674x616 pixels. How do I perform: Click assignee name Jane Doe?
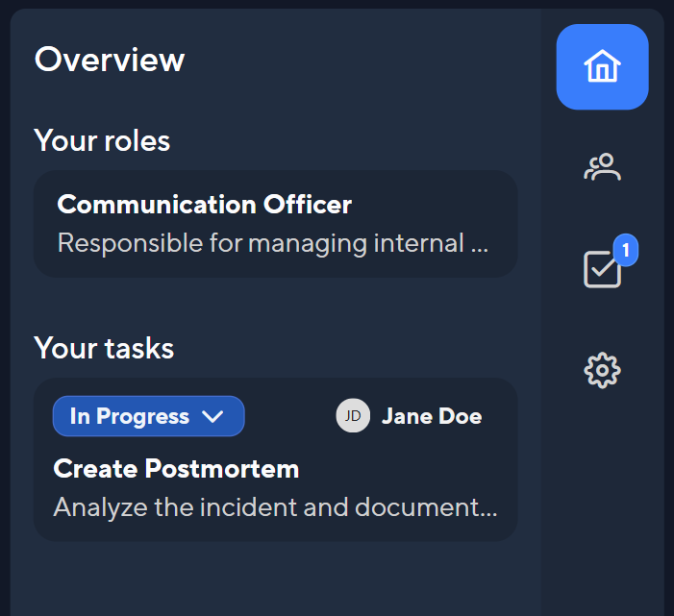[432, 416]
